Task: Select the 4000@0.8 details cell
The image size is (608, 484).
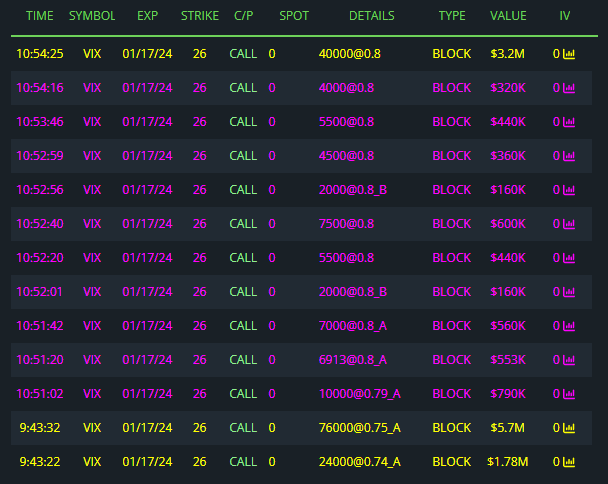Action: pos(346,88)
